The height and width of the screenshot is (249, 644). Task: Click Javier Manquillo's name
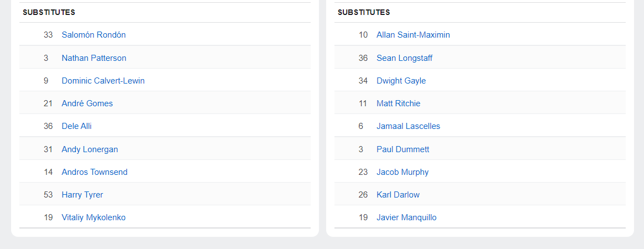(406, 217)
